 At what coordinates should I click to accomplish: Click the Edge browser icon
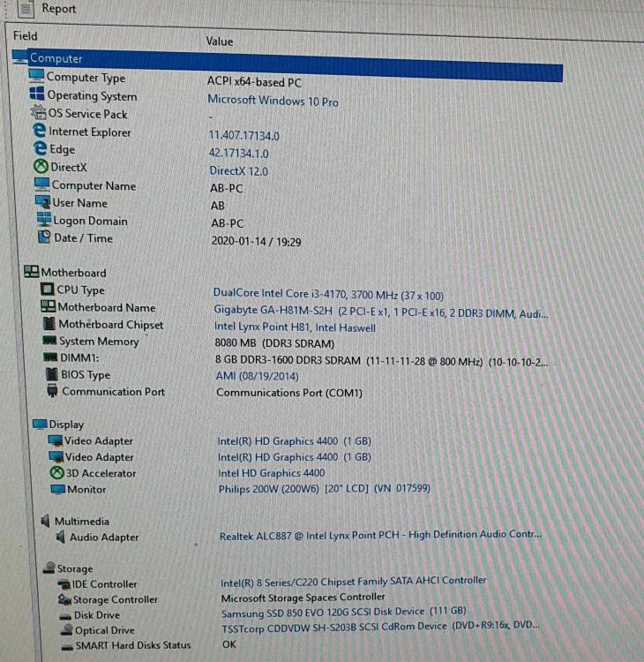pyautogui.click(x=40, y=148)
